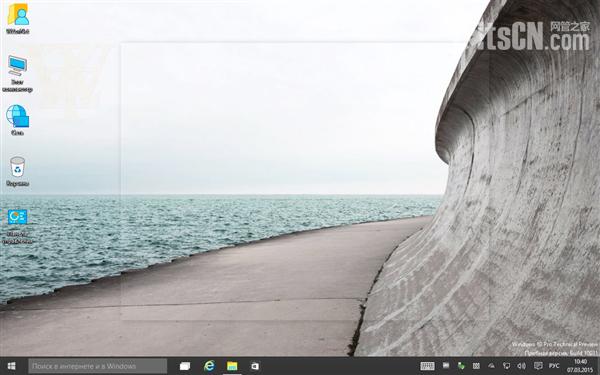This screenshot has height=375, width=600.
Task: Click the green tray icon
Action: [461, 366]
